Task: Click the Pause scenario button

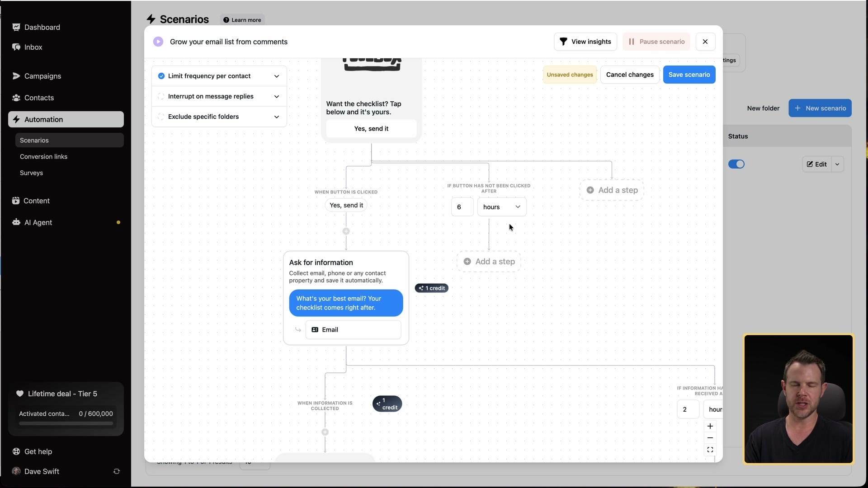Action: tap(656, 42)
